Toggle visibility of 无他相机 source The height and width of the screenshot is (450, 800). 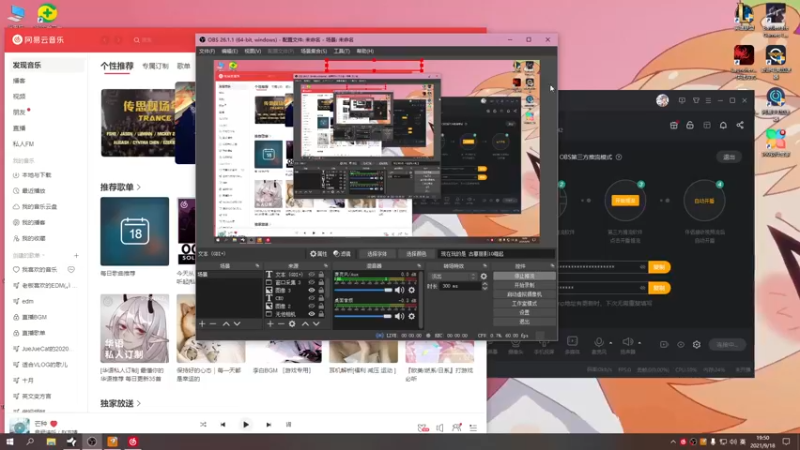click(x=311, y=314)
